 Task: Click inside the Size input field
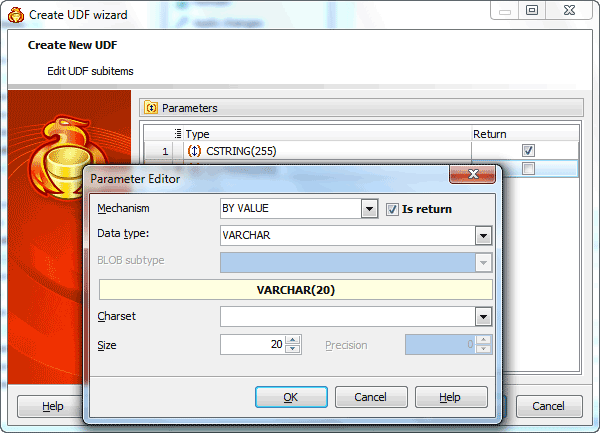click(253, 345)
